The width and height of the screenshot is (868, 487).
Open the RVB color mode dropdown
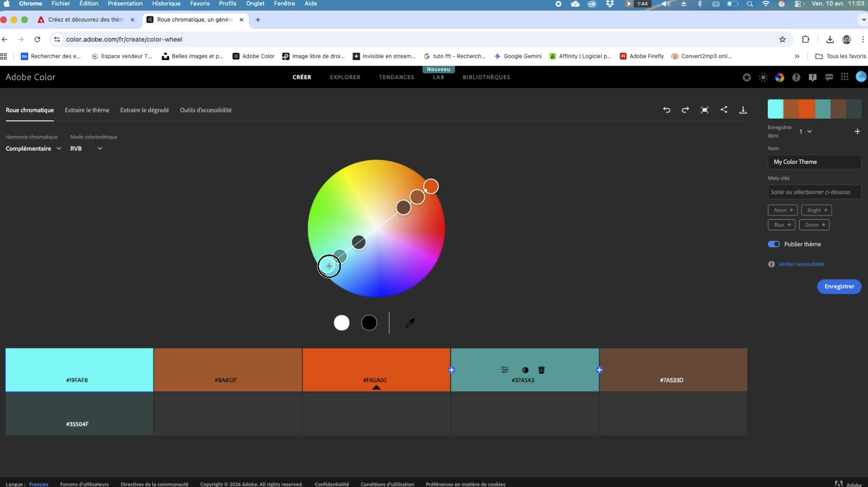pos(86,149)
